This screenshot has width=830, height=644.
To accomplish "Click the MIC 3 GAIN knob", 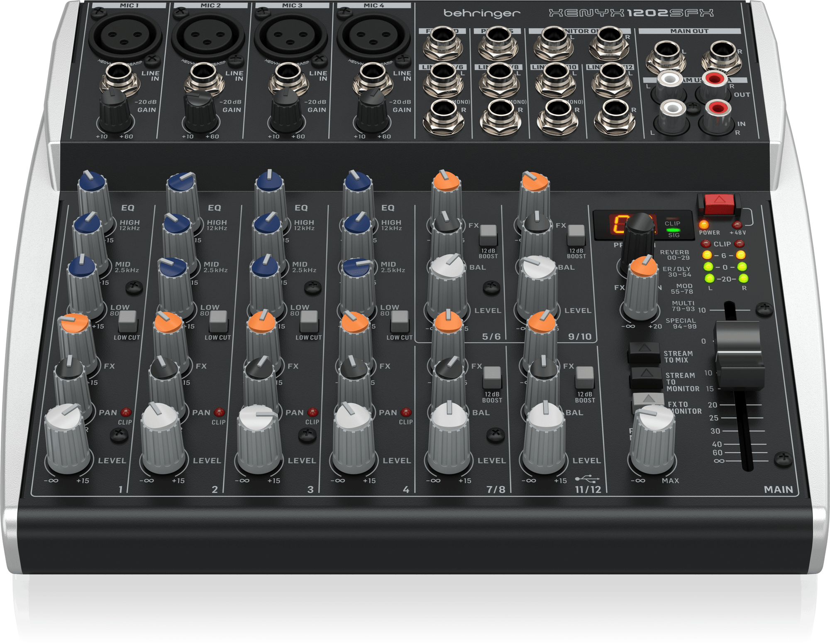I will tap(286, 109).
